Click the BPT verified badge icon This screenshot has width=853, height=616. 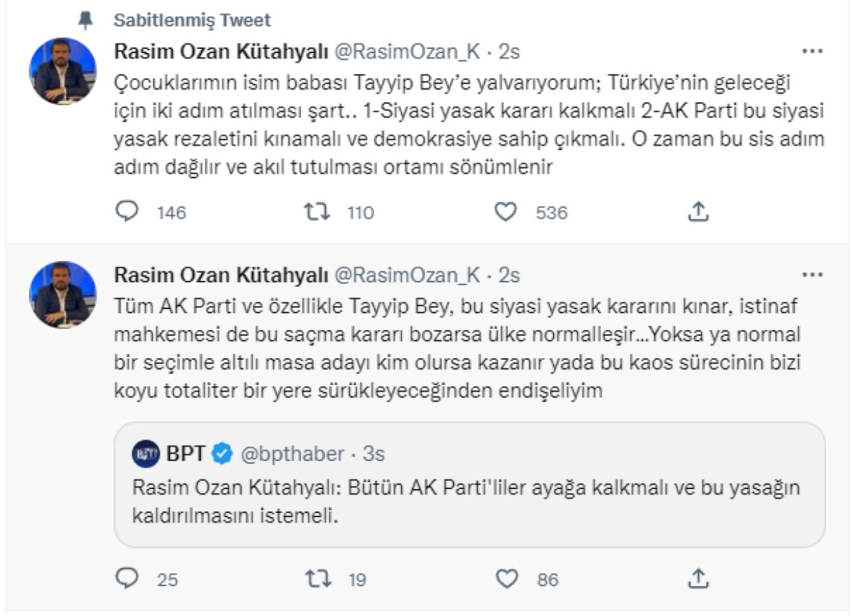[x=222, y=453]
